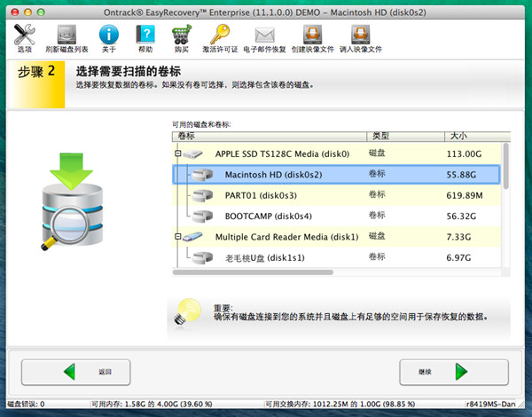Click the 调入映像文件 load image icon
Viewport: 532px width, 417px height.
pos(361,36)
